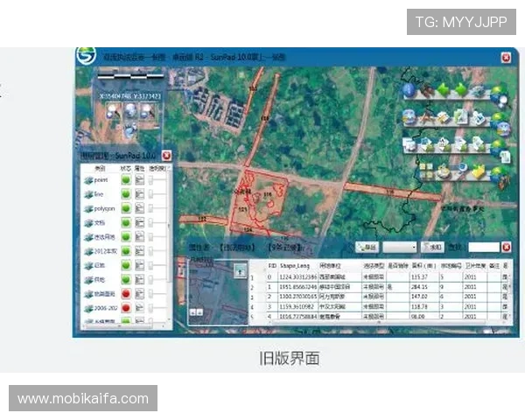The height and width of the screenshot is (420, 525).
Task: Click the four-squares grid icon in bottom row
Action: pyautogui.click(x=426, y=171)
